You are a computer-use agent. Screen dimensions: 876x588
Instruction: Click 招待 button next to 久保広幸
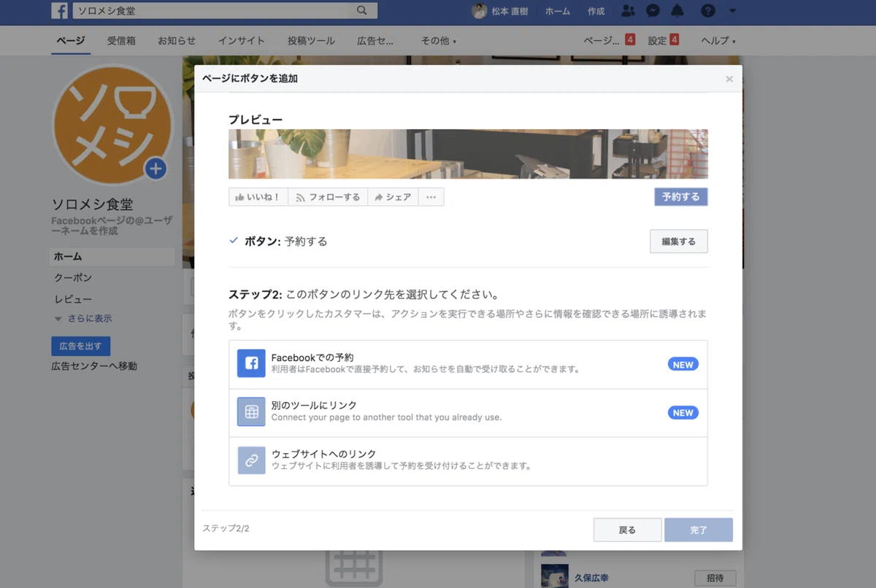715,578
